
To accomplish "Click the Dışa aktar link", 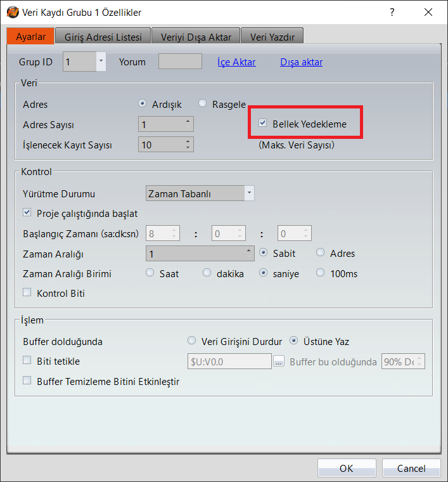I will pyautogui.click(x=301, y=62).
